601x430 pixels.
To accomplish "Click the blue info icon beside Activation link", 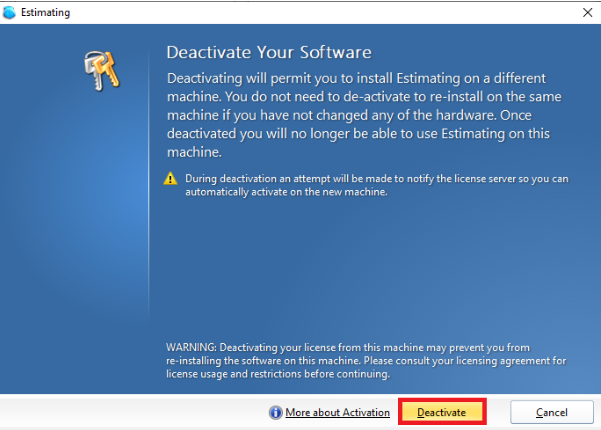I will click(275, 413).
